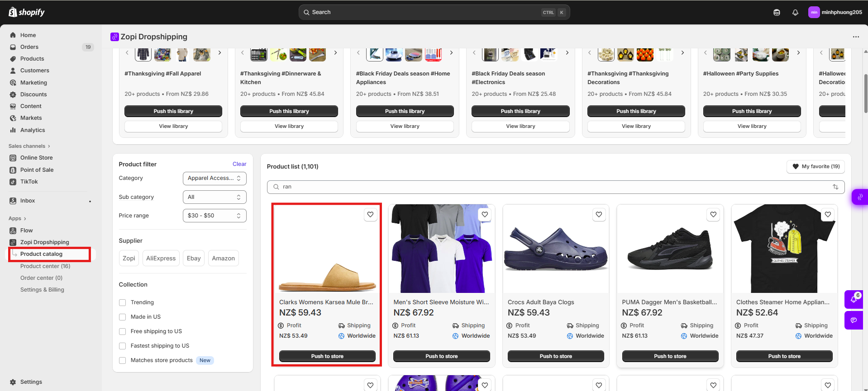868x391 pixels.
Task: Open the purple chat support icon
Action: (854, 320)
